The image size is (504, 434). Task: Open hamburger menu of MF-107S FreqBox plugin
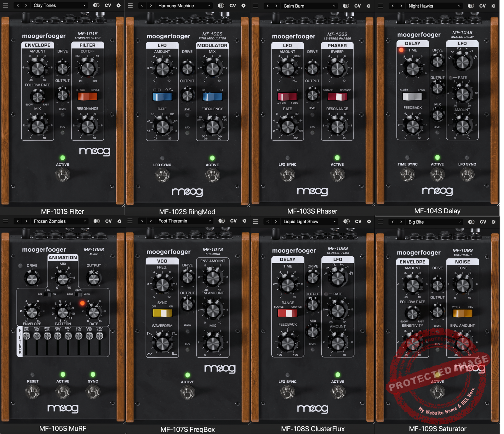click(130, 221)
